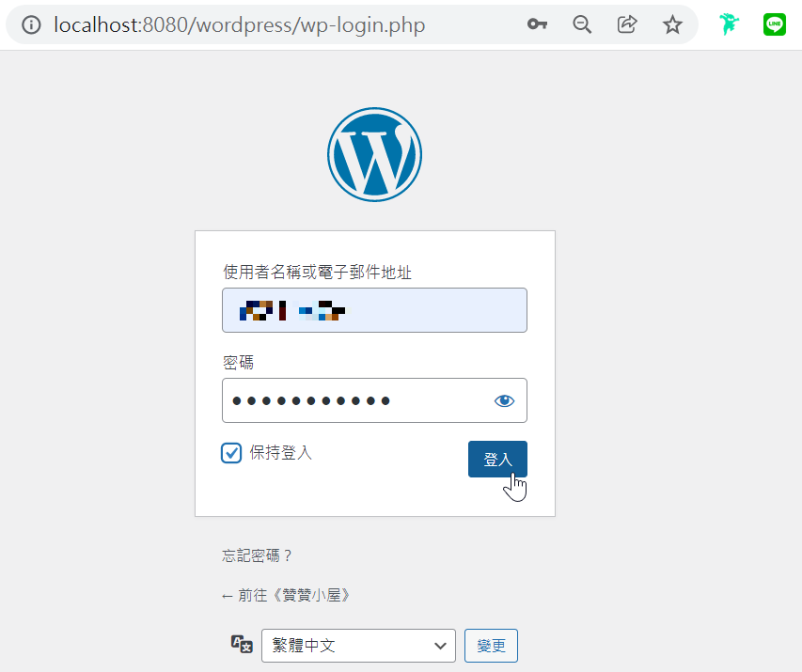Click the 密碼 label text

(x=239, y=363)
